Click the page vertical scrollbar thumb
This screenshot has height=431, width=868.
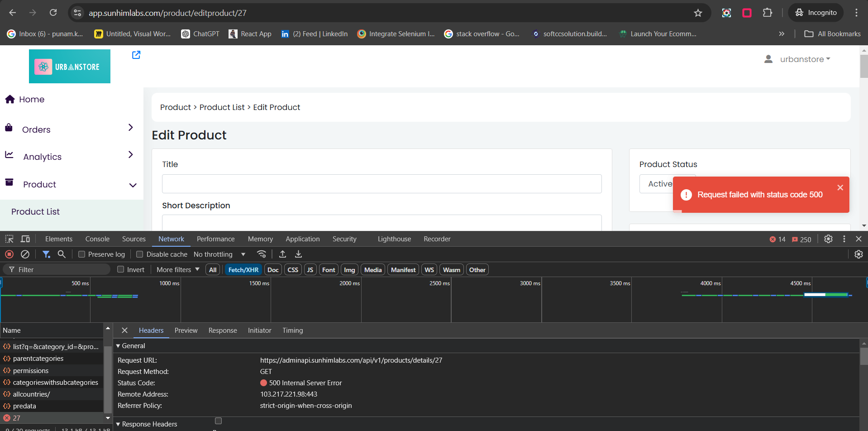pos(863,66)
